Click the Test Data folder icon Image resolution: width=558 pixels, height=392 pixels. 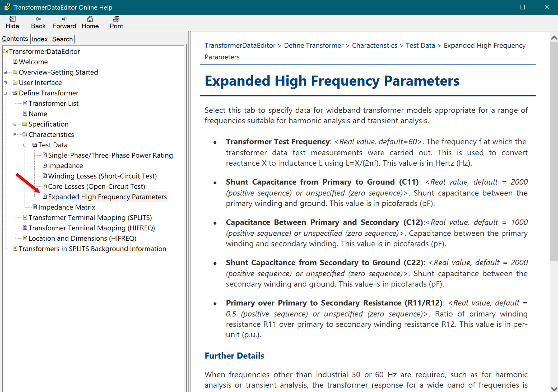[x=35, y=145]
